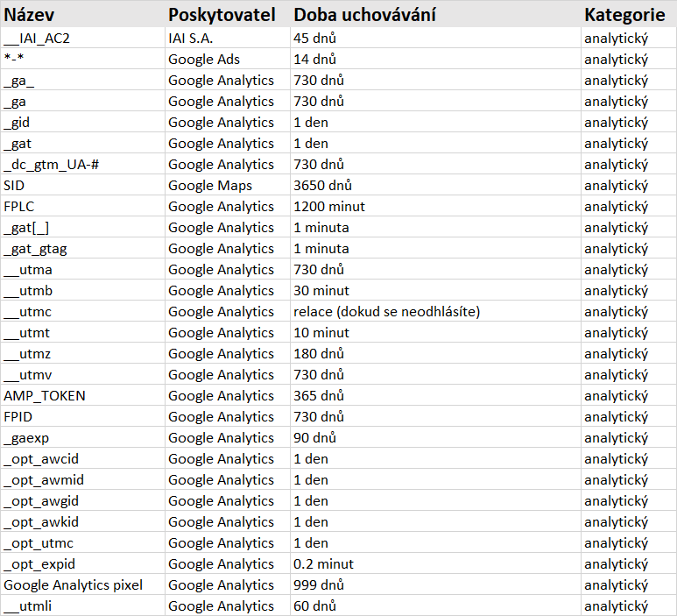Click the AMP_TOKEN cookie name cell
Viewport: 677px width, 616px height.
tap(45, 395)
